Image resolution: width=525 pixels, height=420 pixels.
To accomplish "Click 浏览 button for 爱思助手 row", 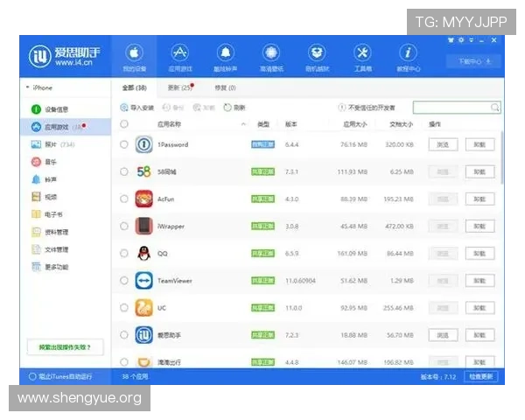I will [x=443, y=335].
